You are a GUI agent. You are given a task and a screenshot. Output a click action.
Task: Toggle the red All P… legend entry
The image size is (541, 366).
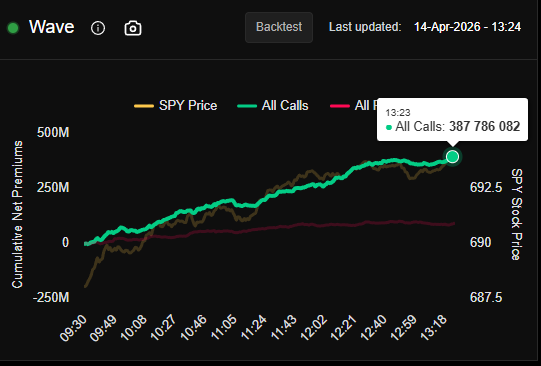coord(353,106)
